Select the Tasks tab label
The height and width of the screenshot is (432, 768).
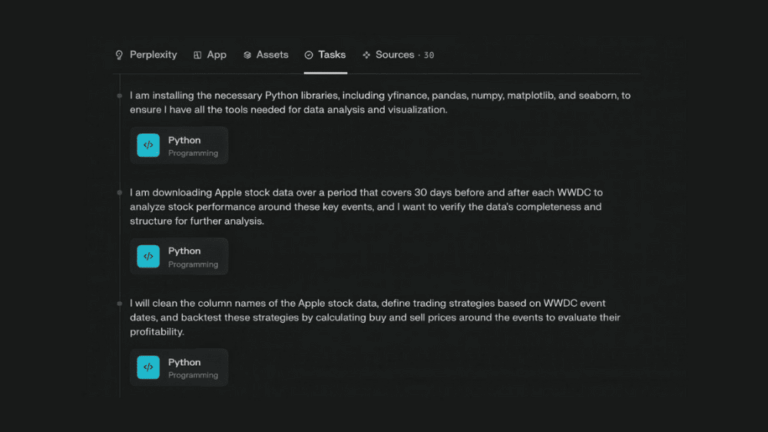coord(332,55)
